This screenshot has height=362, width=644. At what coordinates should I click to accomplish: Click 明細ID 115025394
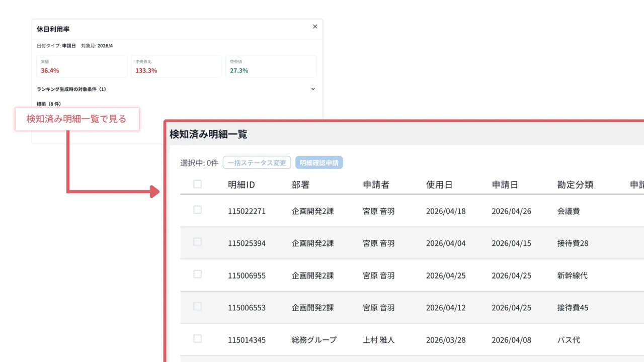[x=247, y=243]
